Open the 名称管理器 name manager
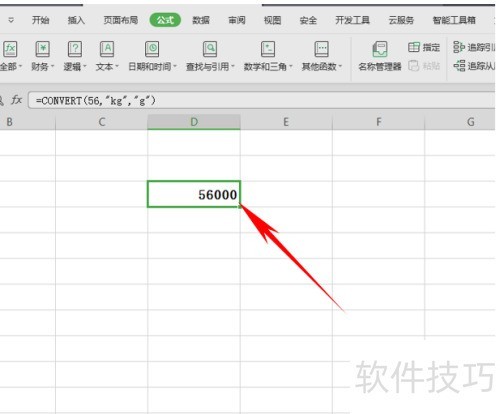This screenshot has height=414, width=500. 380,56
